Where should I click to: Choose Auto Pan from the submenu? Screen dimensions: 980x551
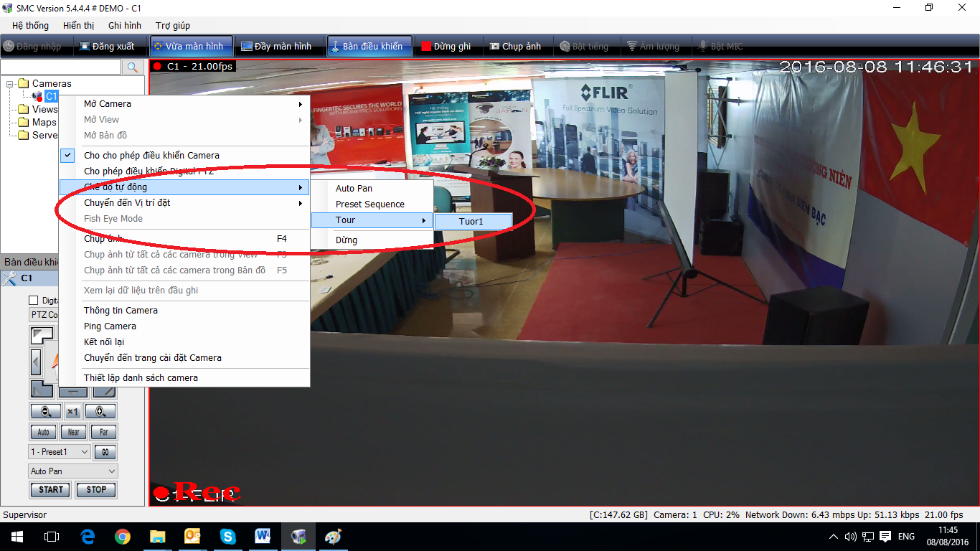tap(372, 188)
